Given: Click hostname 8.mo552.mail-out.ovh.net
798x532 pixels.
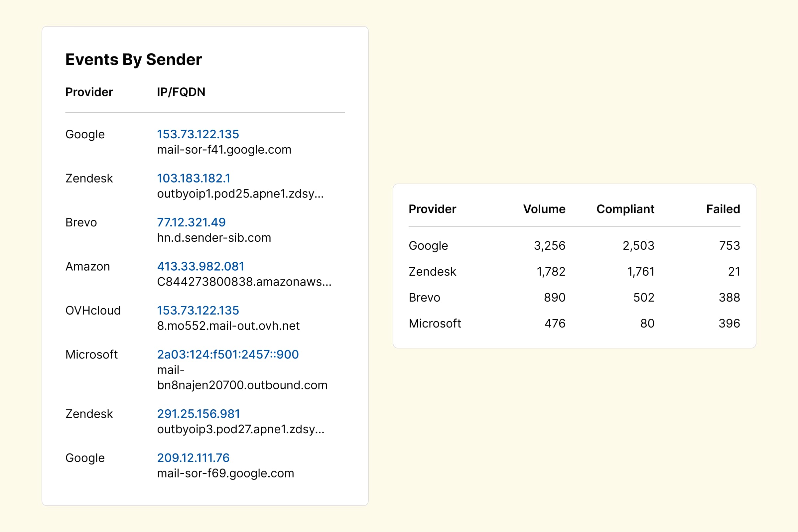Looking at the screenshot, I should [x=228, y=326].
